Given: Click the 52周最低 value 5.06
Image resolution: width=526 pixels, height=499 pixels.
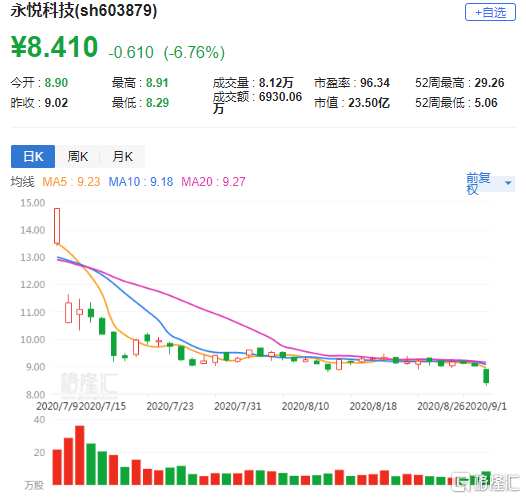Looking at the screenshot, I should pos(485,103).
